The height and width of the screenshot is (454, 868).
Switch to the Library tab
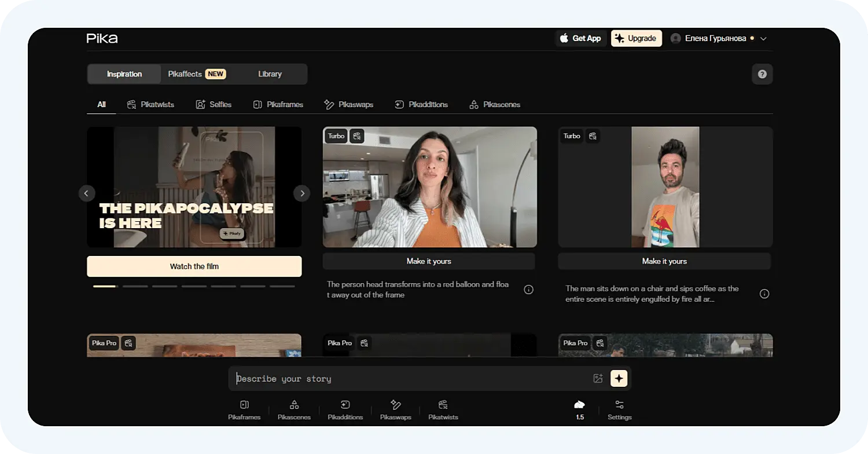click(270, 74)
